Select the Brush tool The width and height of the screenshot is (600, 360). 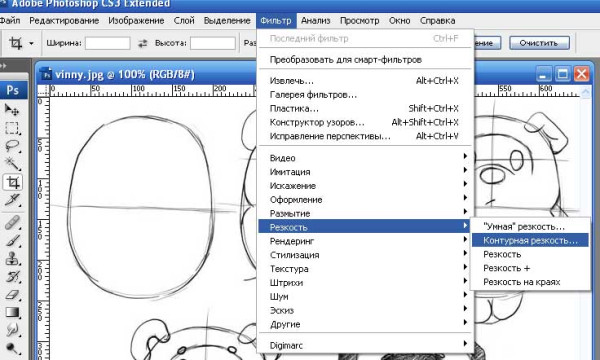pos(12,241)
